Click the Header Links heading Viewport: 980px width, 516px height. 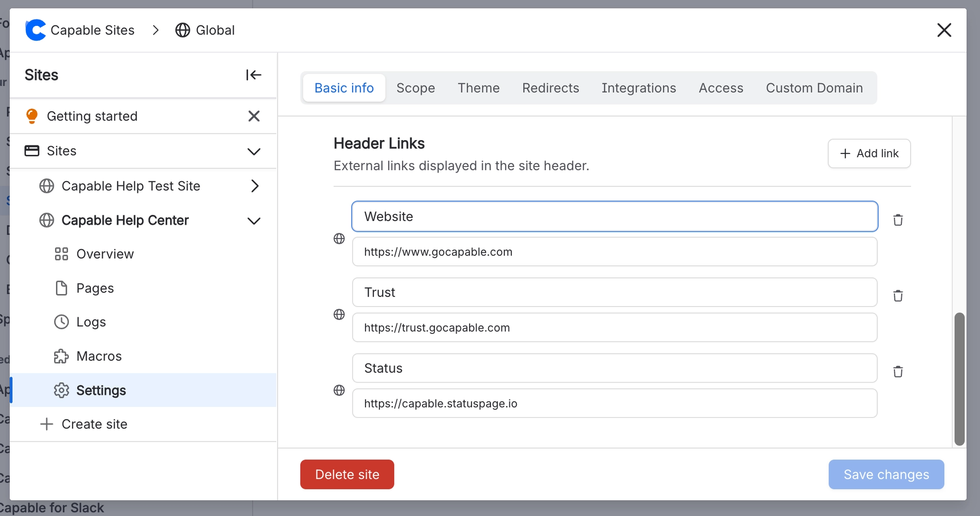click(379, 143)
